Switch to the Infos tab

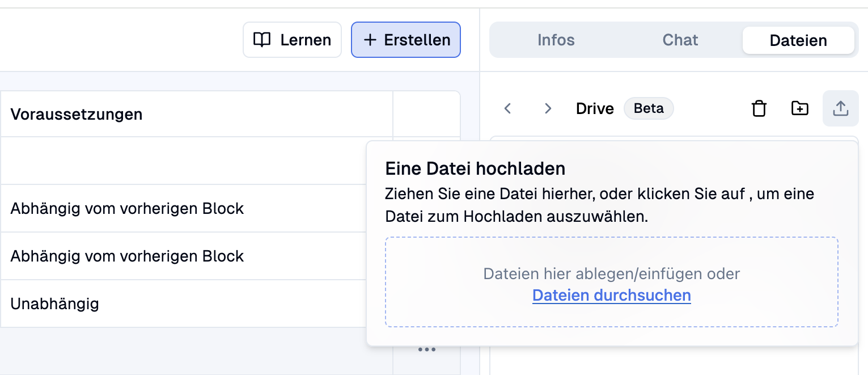[x=556, y=40]
